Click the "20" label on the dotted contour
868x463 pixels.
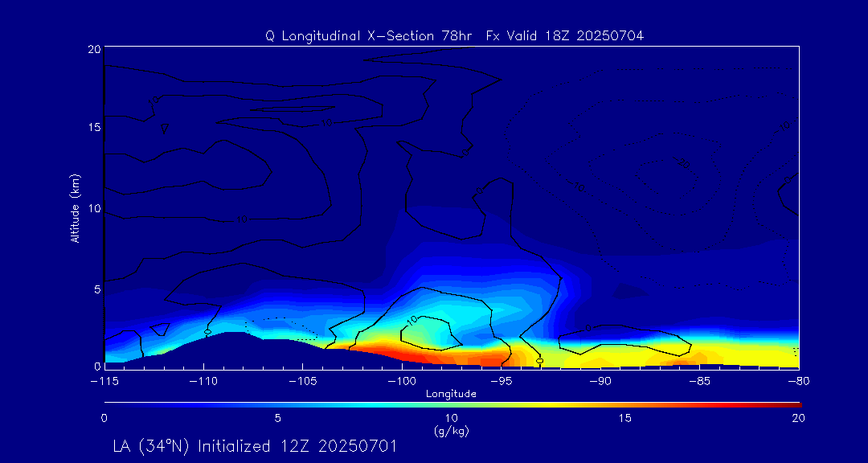click(x=684, y=163)
